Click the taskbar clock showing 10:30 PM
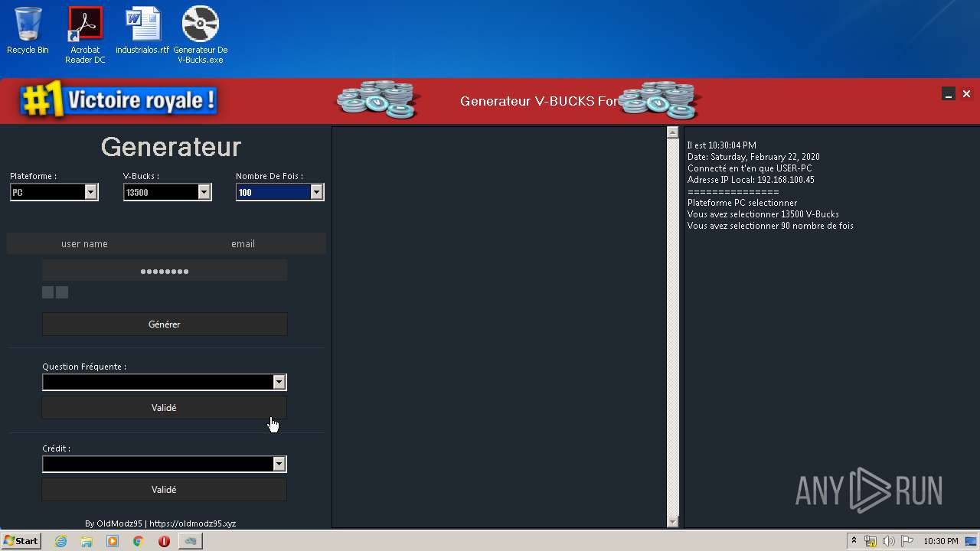This screenshot has width=980, height=551. (940, 541)
